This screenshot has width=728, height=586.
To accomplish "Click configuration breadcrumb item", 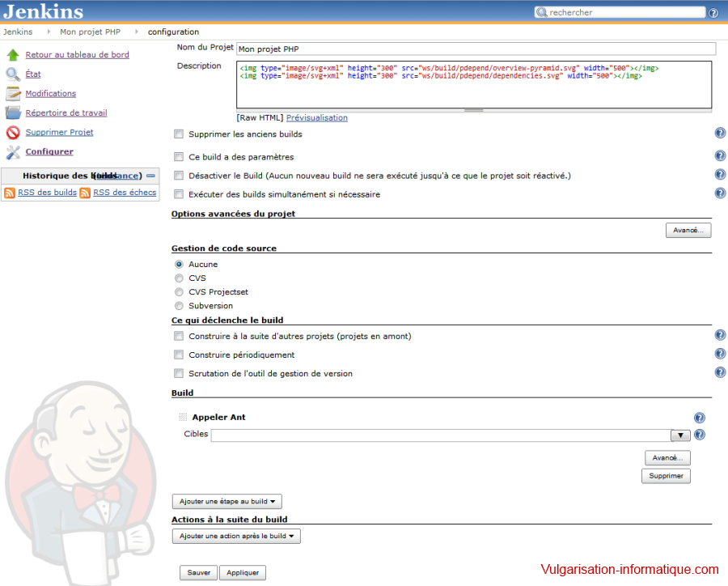I will click(173, 32).
